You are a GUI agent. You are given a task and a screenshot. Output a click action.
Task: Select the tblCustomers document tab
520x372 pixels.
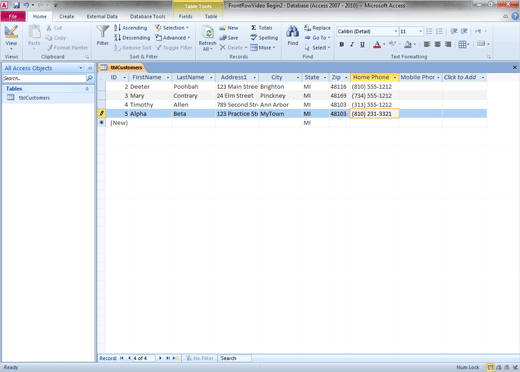pos(122,68)
